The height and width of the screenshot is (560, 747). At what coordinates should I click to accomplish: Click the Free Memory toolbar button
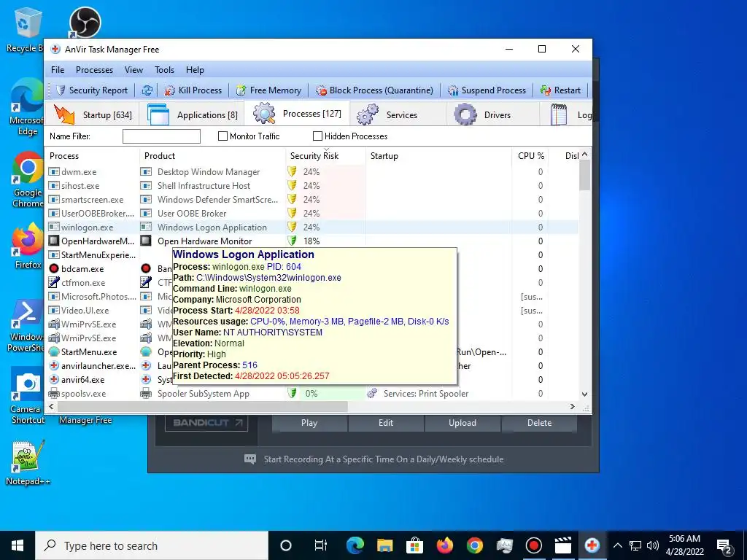coord(268,90)
